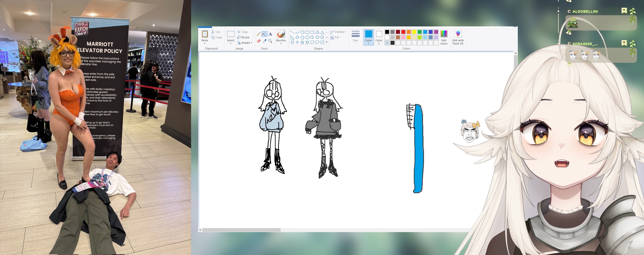Select the Eraser tool
The height and width of the screenshot is (255, 644).
click(x=259, y=41)
